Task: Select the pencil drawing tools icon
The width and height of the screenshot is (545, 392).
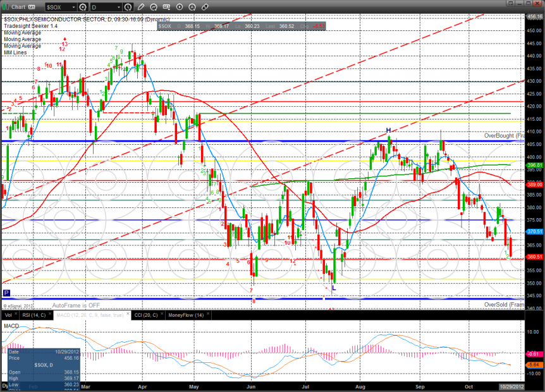Action: click(x=141, y=7)
